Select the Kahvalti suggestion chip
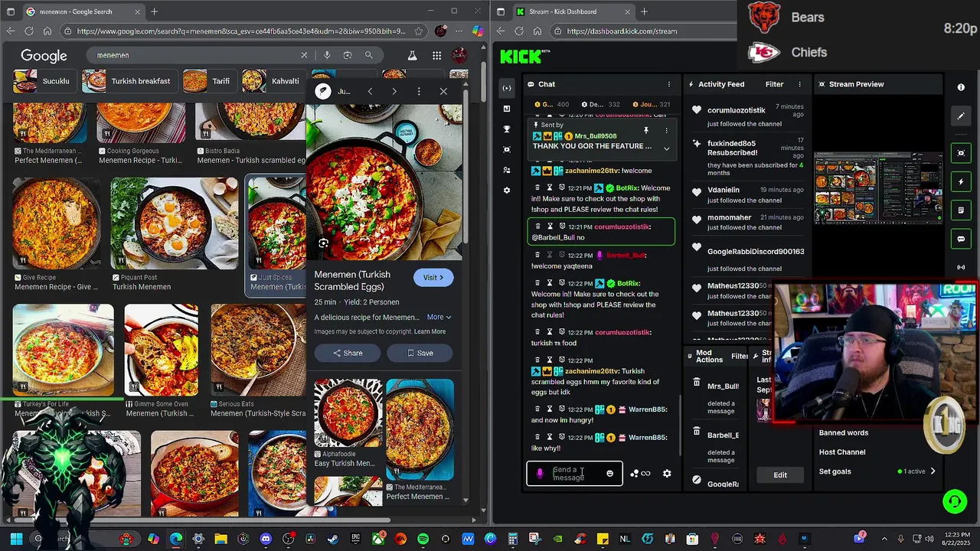980x551 pixels. tap(273, 80)
